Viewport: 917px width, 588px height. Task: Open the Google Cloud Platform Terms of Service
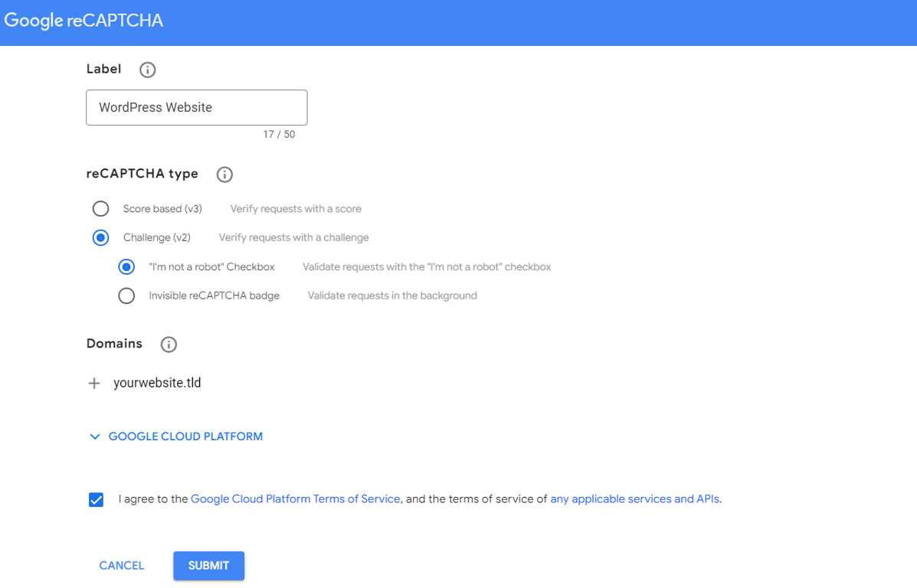point(295,498)
